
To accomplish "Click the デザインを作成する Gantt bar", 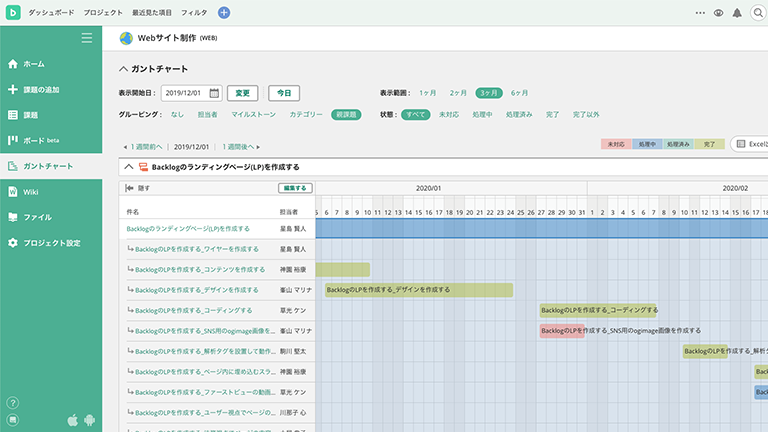I will [419, 290].
